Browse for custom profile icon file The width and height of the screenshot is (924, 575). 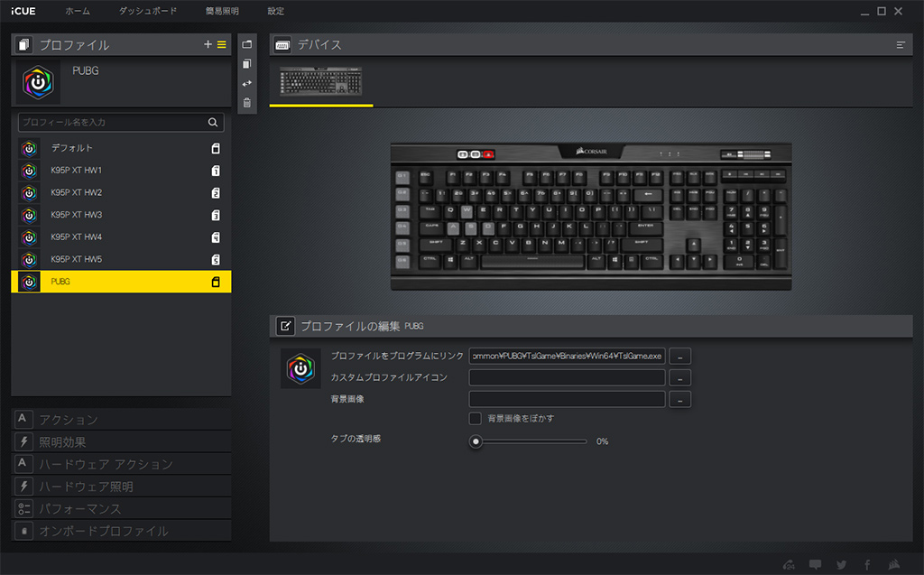click(680, 378)
